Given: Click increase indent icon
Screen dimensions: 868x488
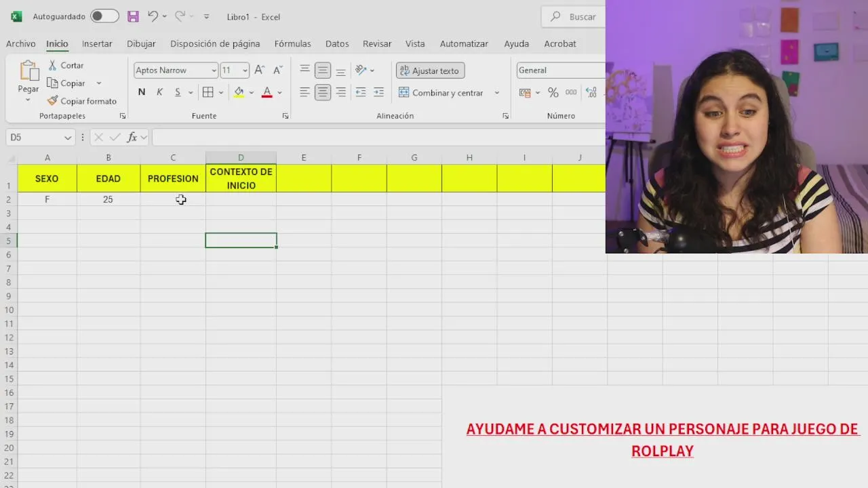Looking at the screenshot, I should click(x=378, y=92).
